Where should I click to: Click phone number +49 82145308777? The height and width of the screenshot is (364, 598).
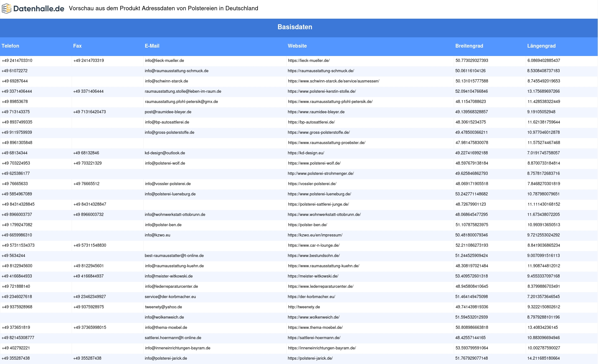pos(18,338)
